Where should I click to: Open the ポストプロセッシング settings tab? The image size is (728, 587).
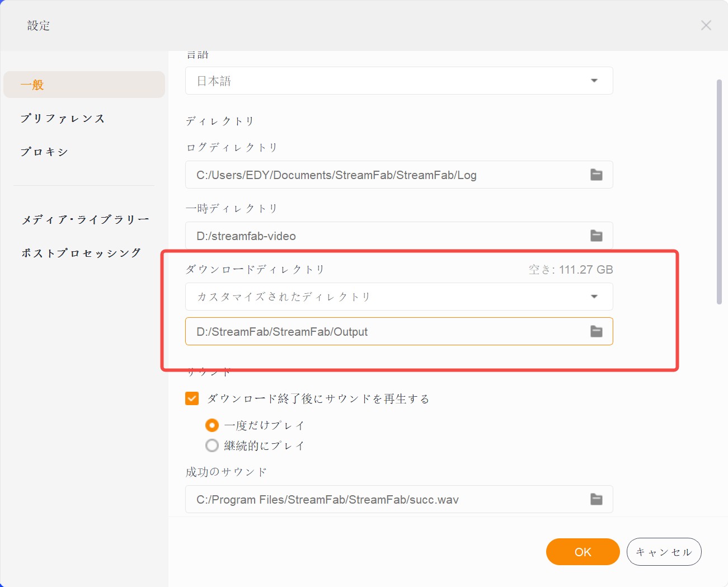81,253
